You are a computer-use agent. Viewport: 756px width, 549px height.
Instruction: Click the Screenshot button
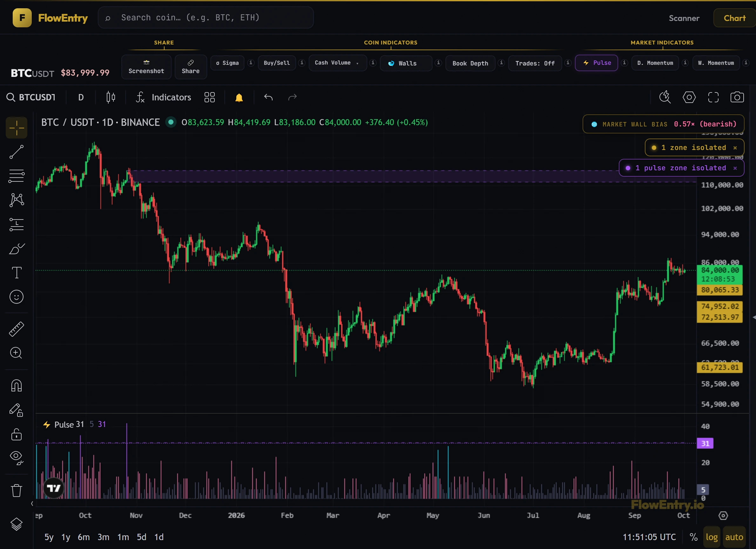pos(146,67)
